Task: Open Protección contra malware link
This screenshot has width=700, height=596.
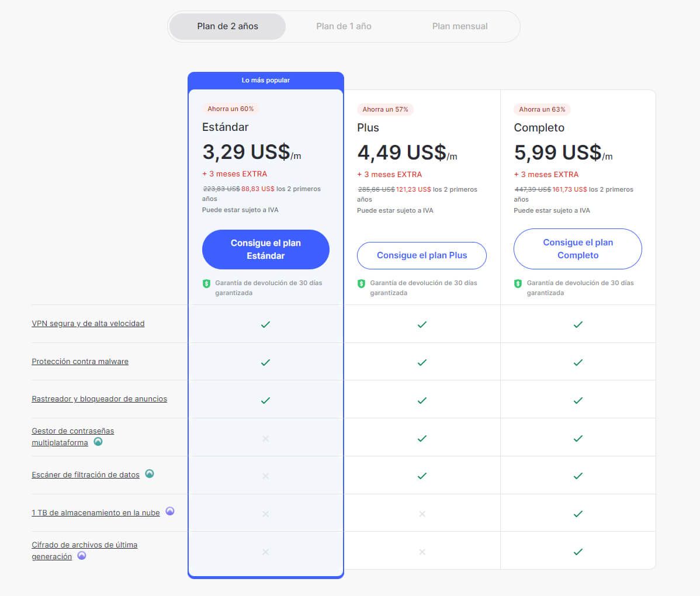Action: [80, 362]
